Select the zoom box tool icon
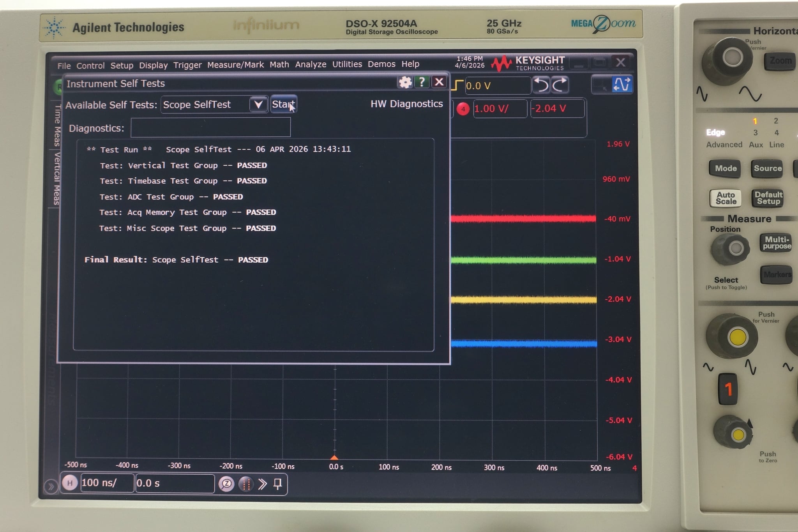The image size is (798, 532). click(601, 85)
